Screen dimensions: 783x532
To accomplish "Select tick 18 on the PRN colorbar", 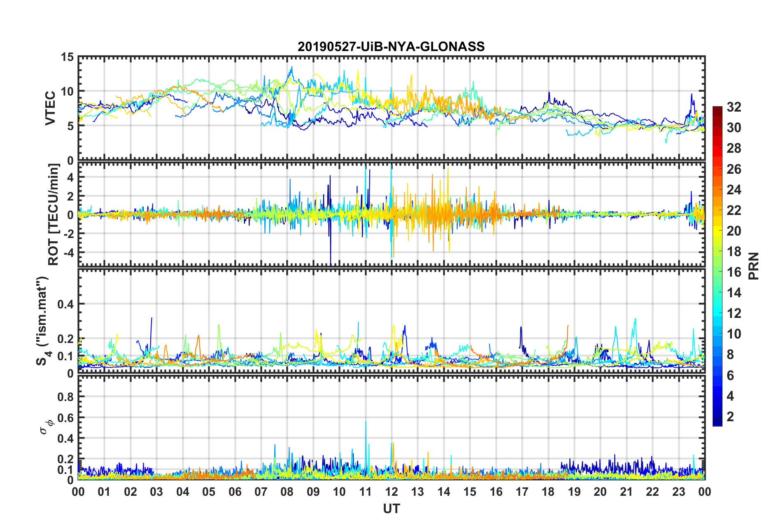I will point(734,252).
